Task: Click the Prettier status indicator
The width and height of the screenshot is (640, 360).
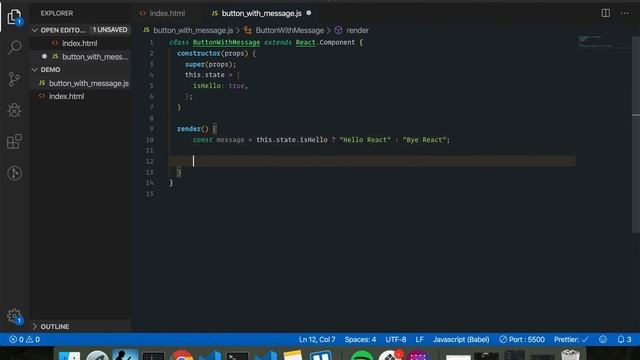Action: click(x=571, y=339)
